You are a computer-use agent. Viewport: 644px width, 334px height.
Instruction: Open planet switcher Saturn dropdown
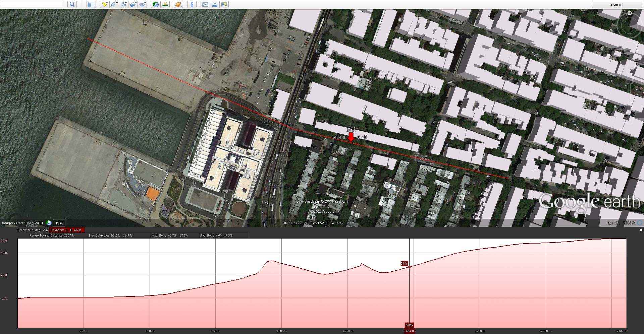(x=178, y=4)
